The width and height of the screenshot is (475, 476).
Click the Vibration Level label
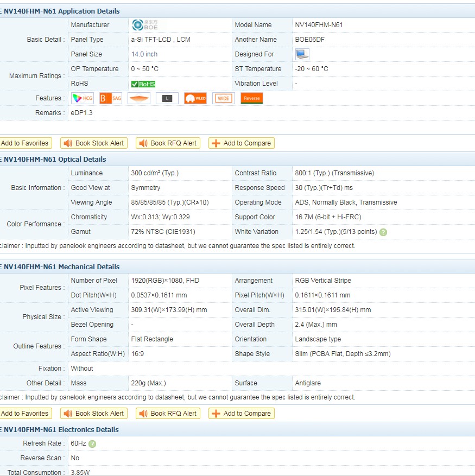(x=256, y=84)
